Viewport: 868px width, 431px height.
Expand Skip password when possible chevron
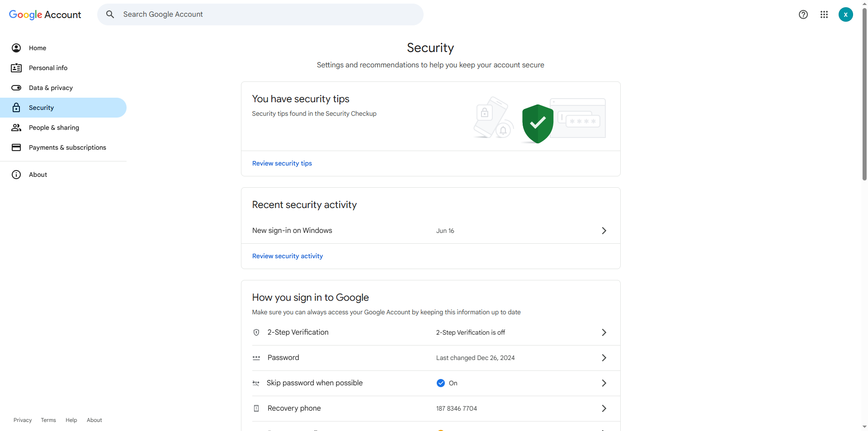click(x=604, y=383)
